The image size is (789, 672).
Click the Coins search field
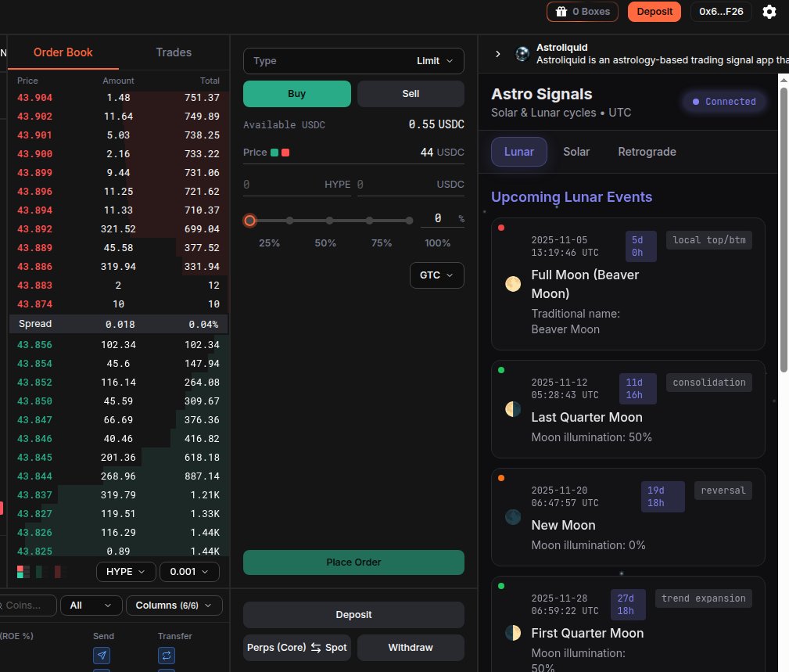pyautogui.click(x=28, y=606)
